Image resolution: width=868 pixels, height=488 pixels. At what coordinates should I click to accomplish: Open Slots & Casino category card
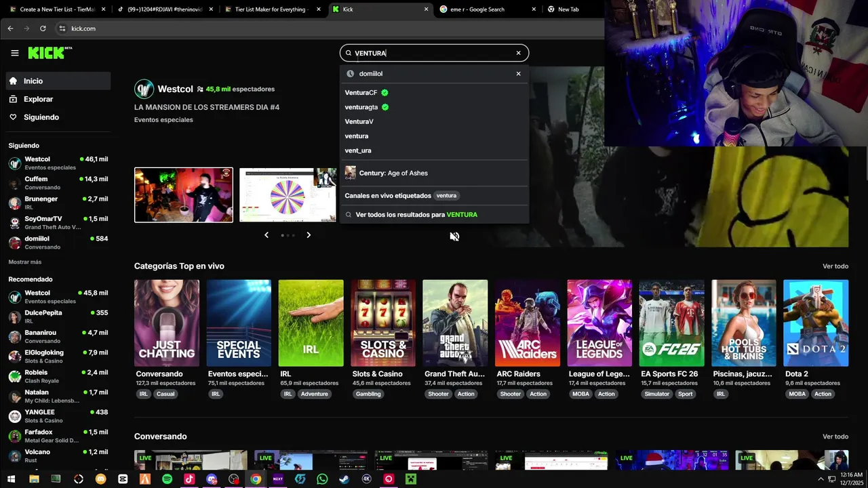click(383, 323)
